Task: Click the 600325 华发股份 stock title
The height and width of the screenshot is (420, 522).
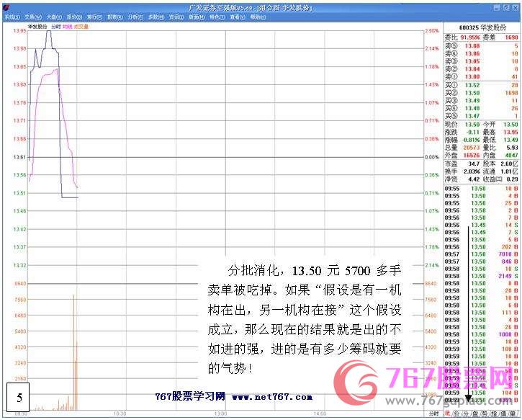Action: click(x=482, y=27)
